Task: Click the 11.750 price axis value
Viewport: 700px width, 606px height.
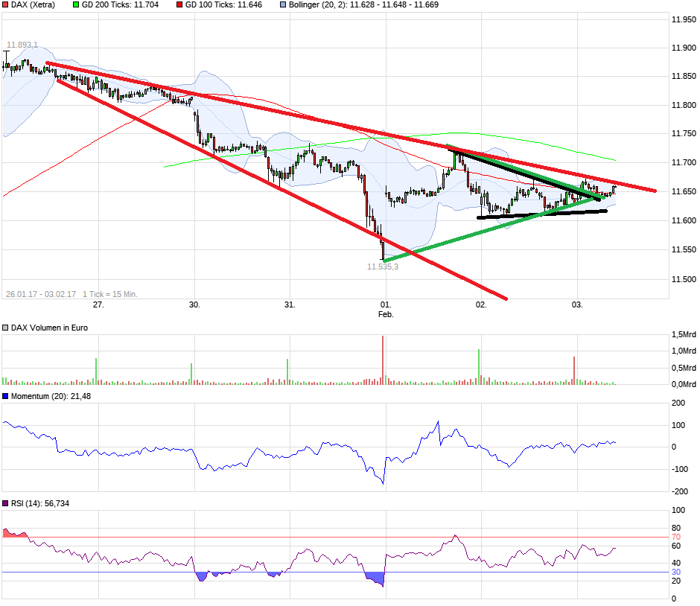Action: (684, 133)
